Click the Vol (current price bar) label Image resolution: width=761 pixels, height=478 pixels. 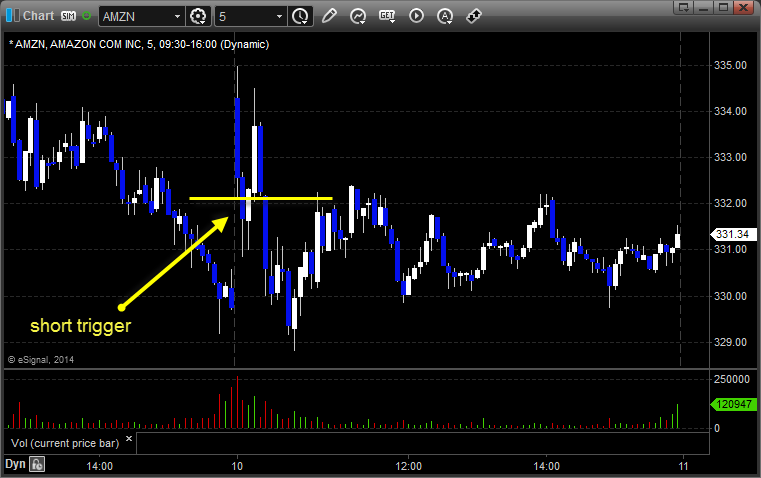(x=65, y=443)
